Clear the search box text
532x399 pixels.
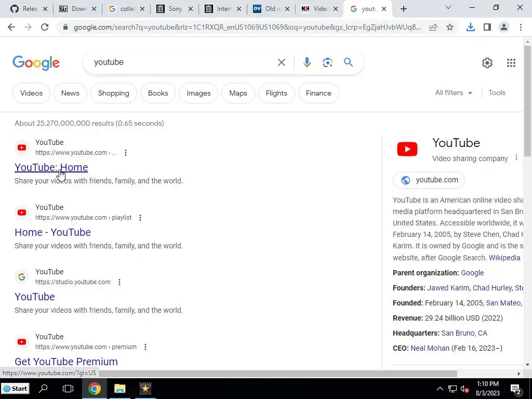(281, 62)
